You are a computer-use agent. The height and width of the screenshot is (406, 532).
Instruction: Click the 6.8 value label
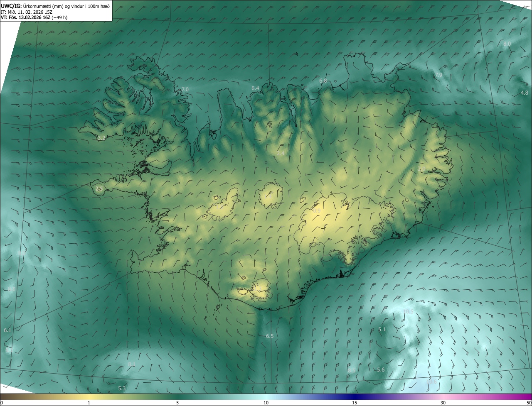pos(323,81)
